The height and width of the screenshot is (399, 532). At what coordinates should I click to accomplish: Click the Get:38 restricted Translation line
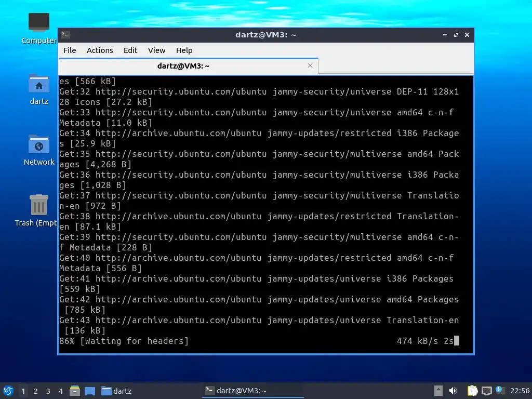click(259, 221)
